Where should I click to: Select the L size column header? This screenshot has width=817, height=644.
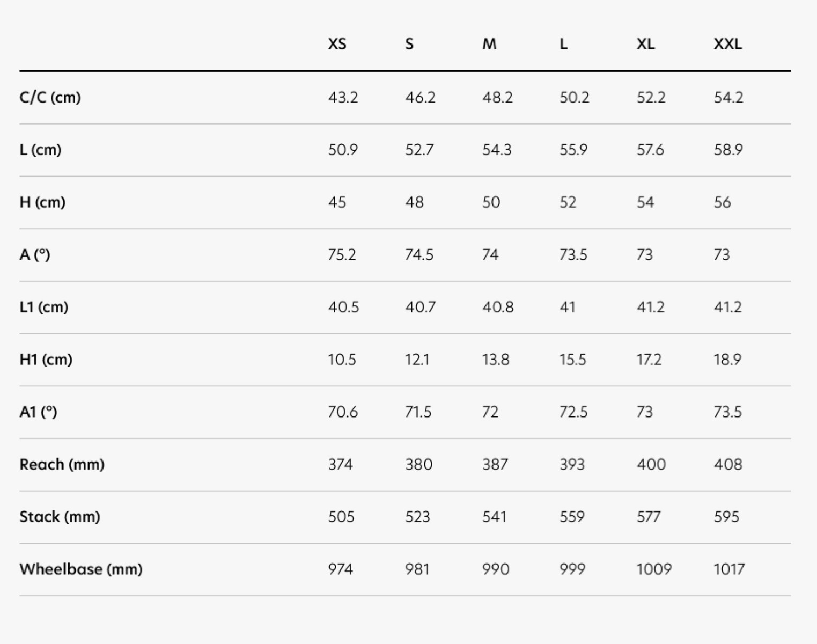pos(563,44)
